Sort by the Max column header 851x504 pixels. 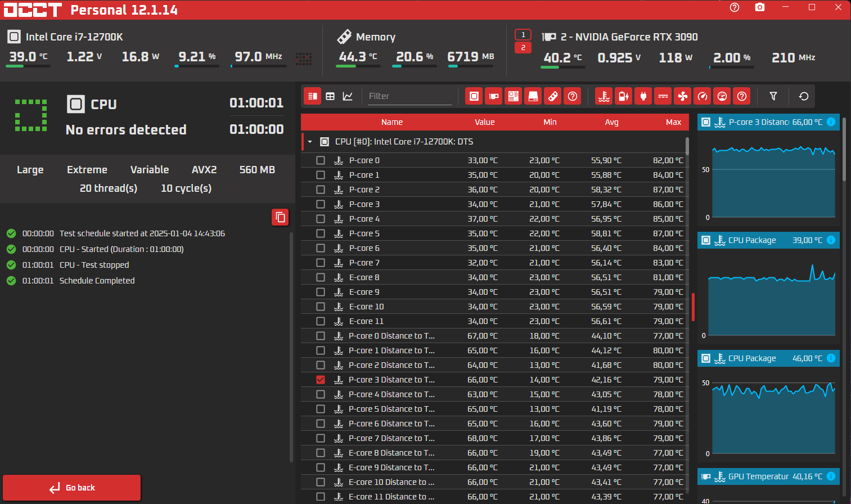(x=674, y=122)
